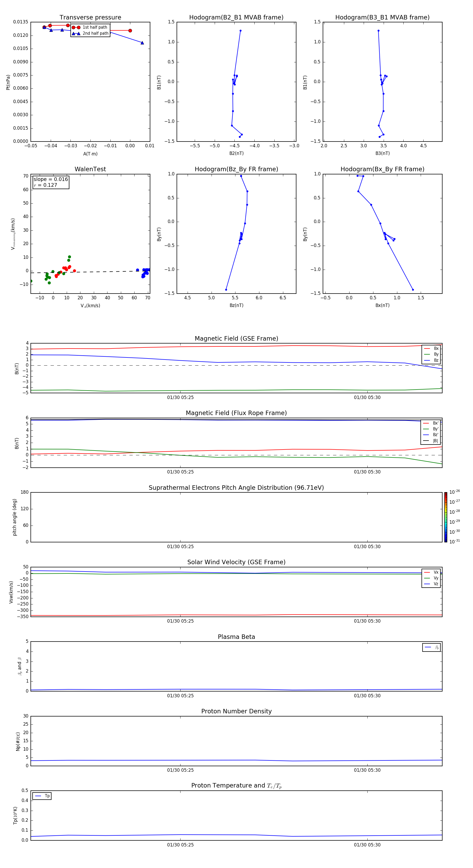Click the '1st half path' legend entry
This screenshot has width=473, height=868.
pyautogui.click(x=90, y=27)
